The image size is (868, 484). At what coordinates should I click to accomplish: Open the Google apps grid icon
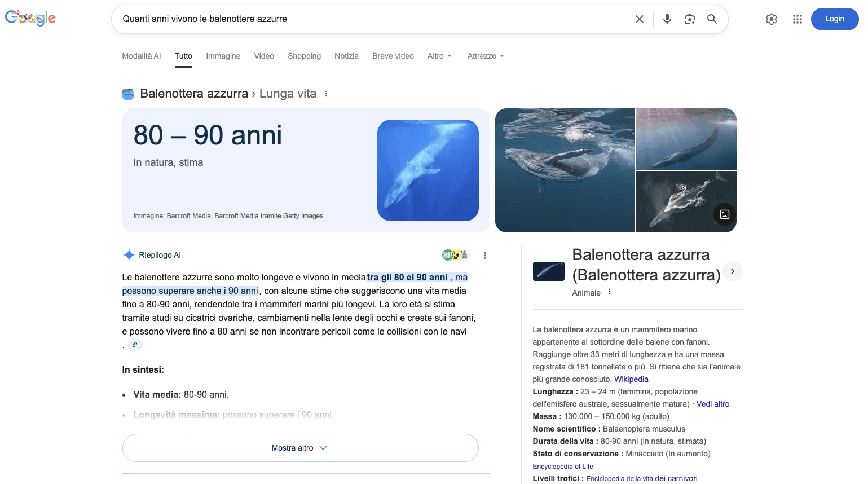pos(797,19)
